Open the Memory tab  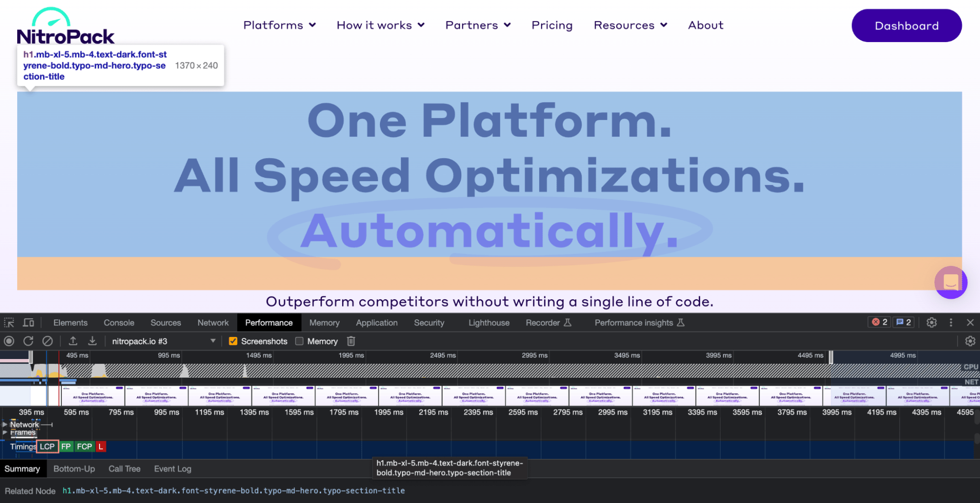pyautogui.click(x=324, y=322)
